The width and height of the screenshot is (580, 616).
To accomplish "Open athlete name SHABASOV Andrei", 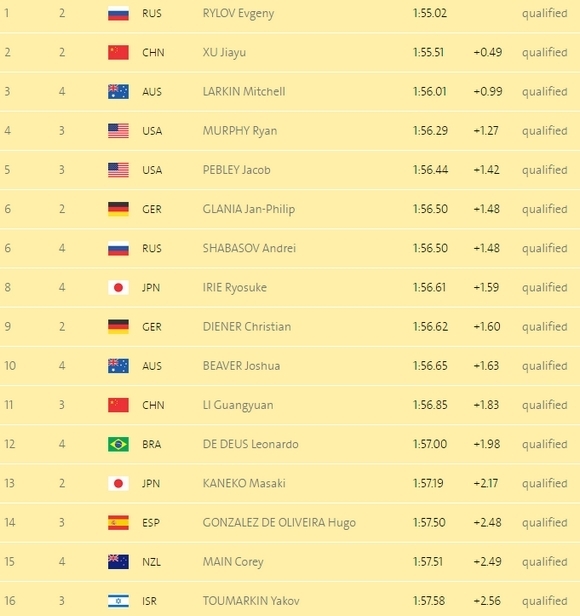I will [249, 248].
